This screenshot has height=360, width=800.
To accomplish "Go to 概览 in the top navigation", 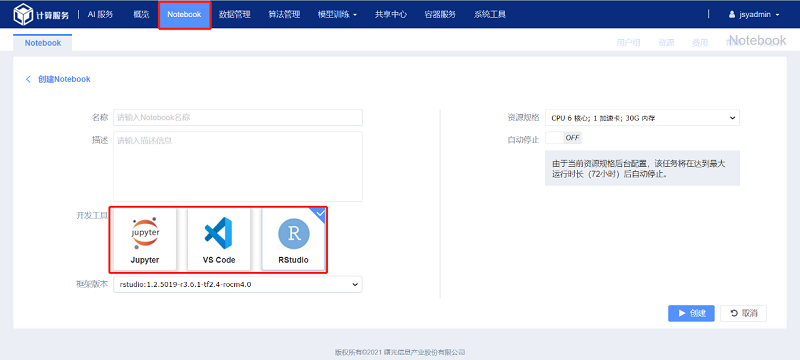I will click(x=141, y=14).
